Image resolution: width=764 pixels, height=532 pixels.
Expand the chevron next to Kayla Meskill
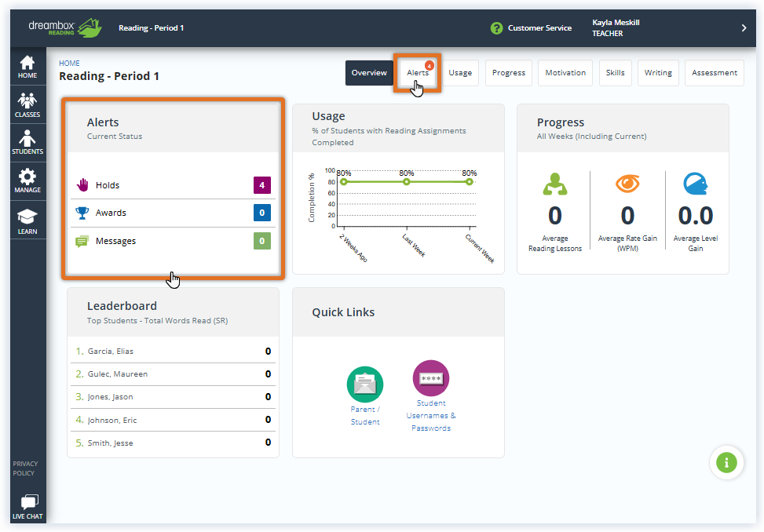pyautogui.click(x=744, y=27)
